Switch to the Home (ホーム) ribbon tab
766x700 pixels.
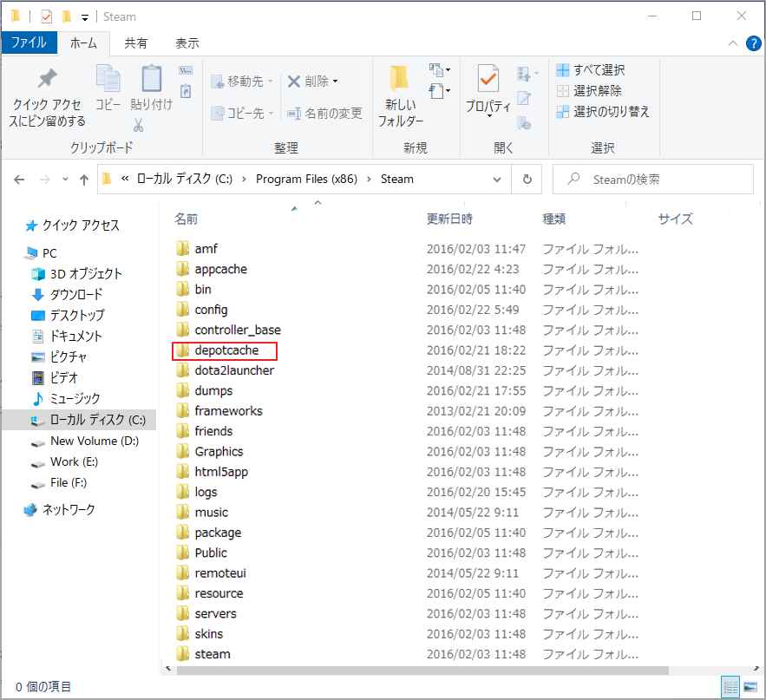click(83, 43)
